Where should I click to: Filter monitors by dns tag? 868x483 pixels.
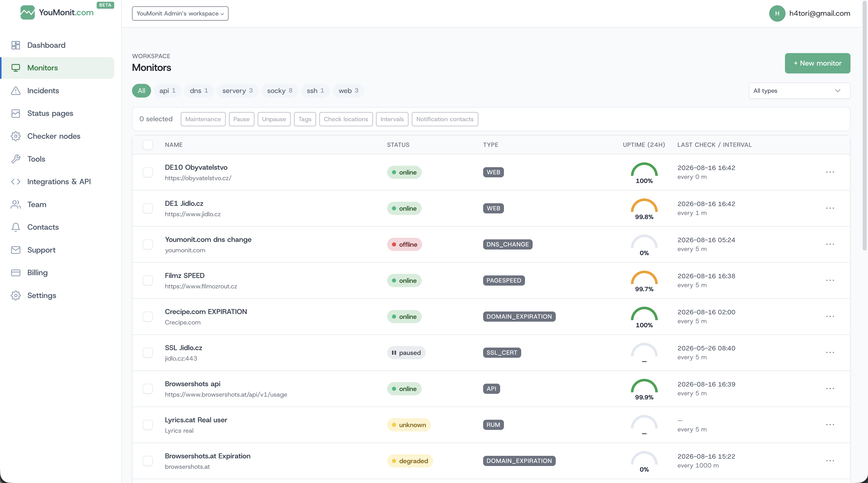[199, 91]
